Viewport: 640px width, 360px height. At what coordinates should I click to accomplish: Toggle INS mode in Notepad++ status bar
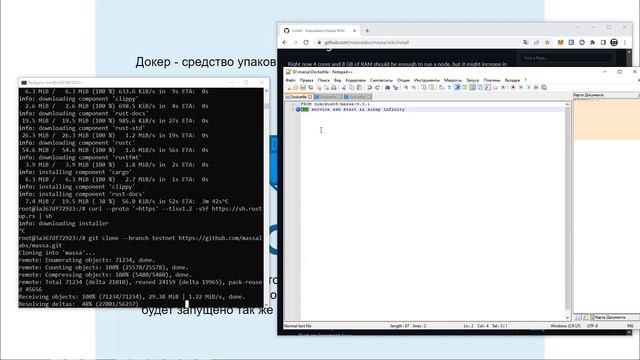630,326
